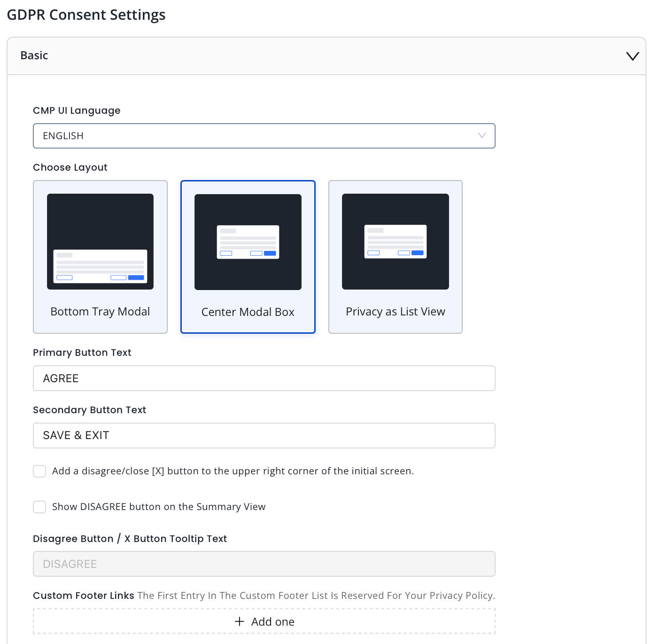Click the plus icon for footer links
652x644 pixels.
click(x=240, y=621)
